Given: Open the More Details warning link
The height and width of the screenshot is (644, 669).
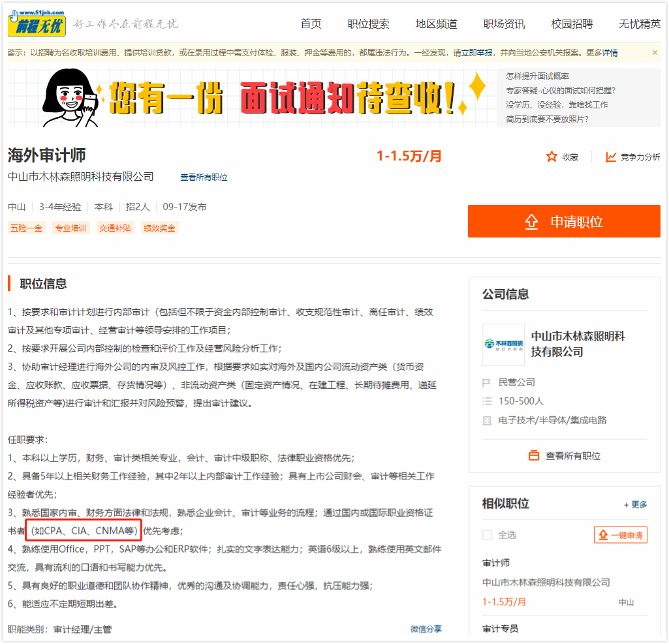Looking at the screenshot, I should [x=602, y=53].
